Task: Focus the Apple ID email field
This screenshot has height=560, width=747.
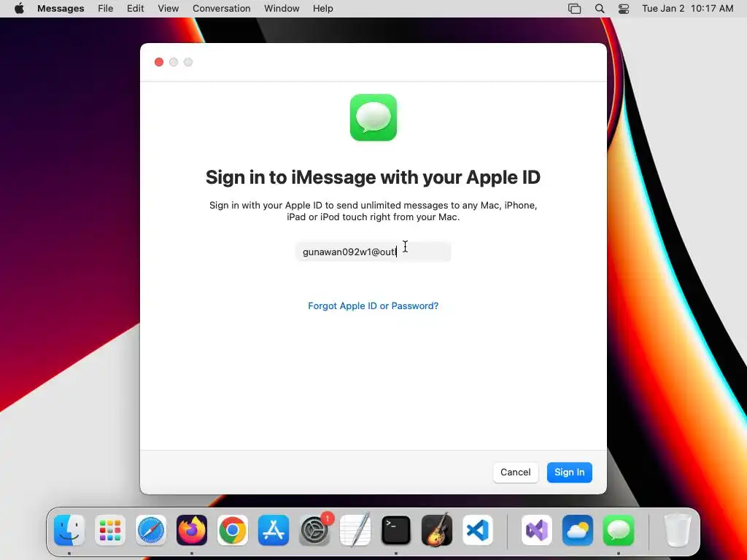Action: click(x=373, y=252)
